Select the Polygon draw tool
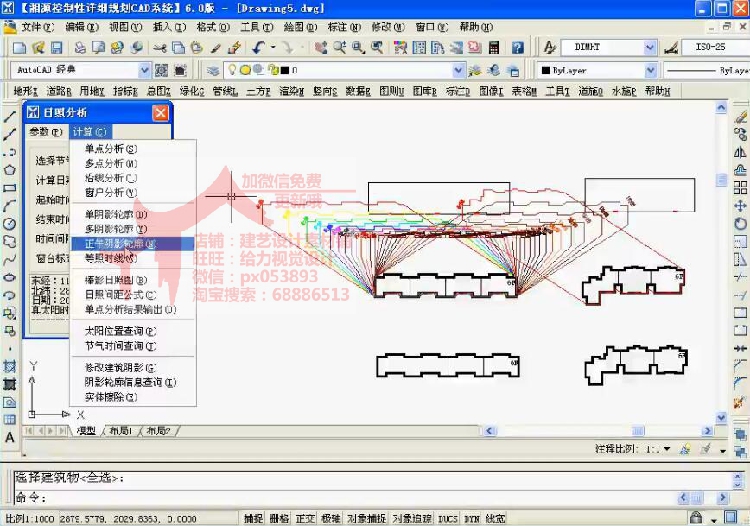 pos(10,170)
